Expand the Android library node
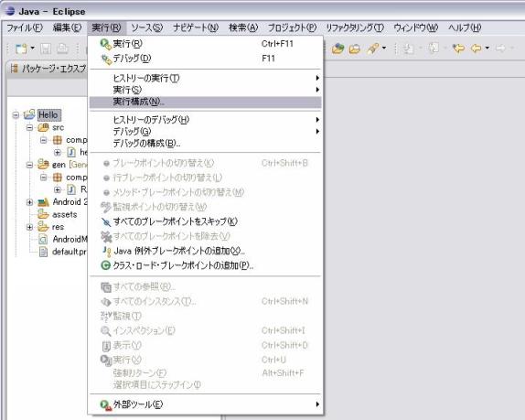Screen dimensions: 525x420 [30, 202]
